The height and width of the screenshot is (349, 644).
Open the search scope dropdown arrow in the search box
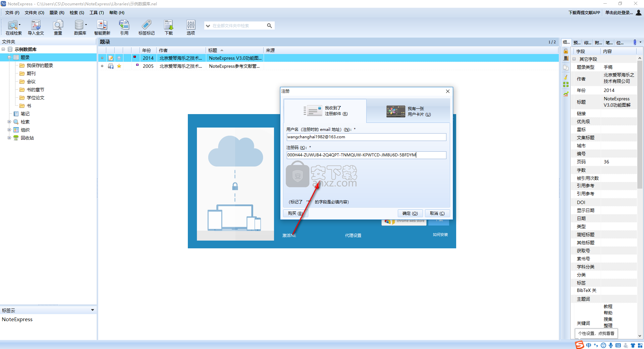coord(208,26)
